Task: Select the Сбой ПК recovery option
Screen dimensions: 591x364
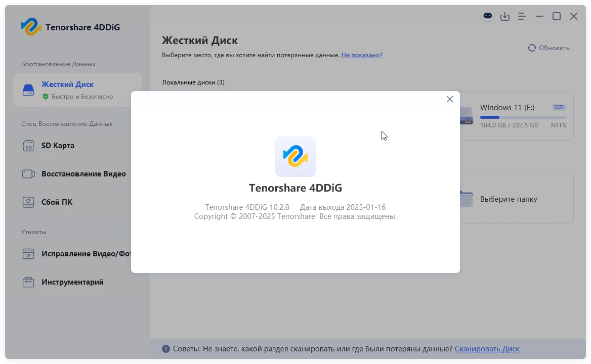Action: click(56, 202)
